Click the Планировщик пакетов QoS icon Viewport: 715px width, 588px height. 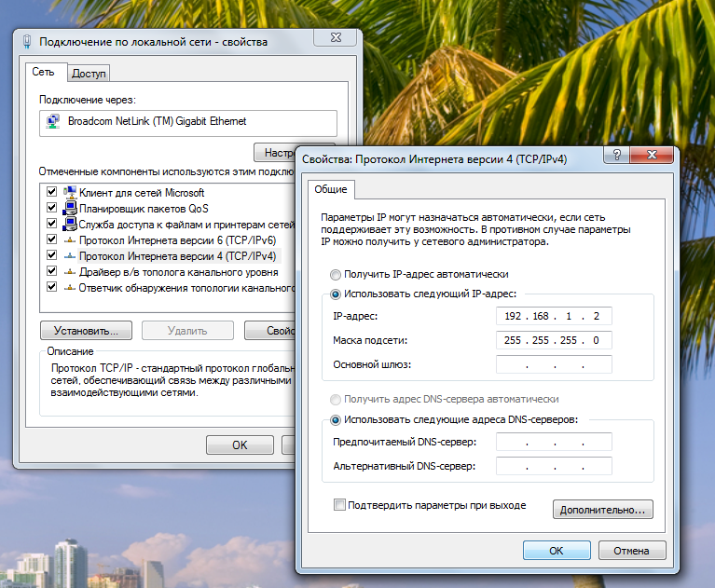tap(70, 208)
